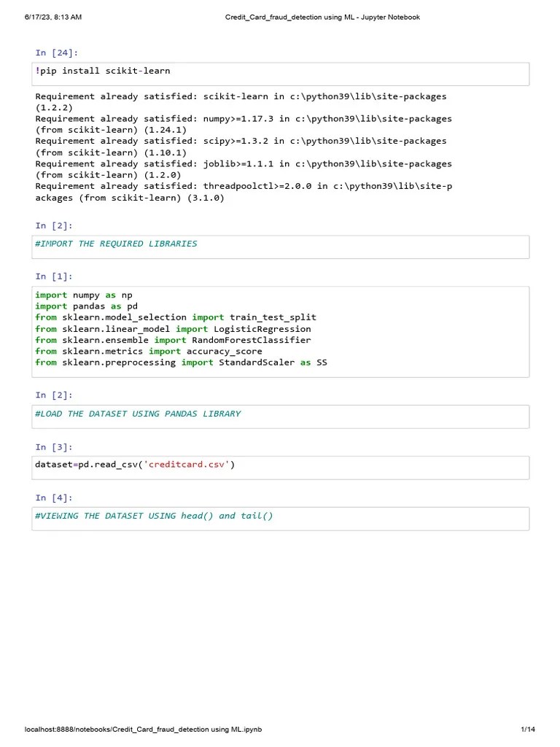Click the dataset=pd.read_csv code cell

coord(281,468)
